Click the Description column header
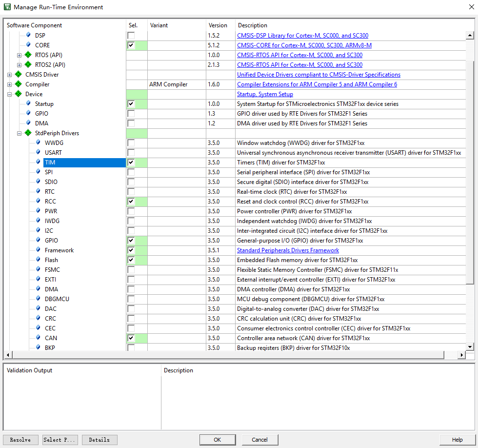The width and height of the screenshot is (478, 448). tap(351, 25)
